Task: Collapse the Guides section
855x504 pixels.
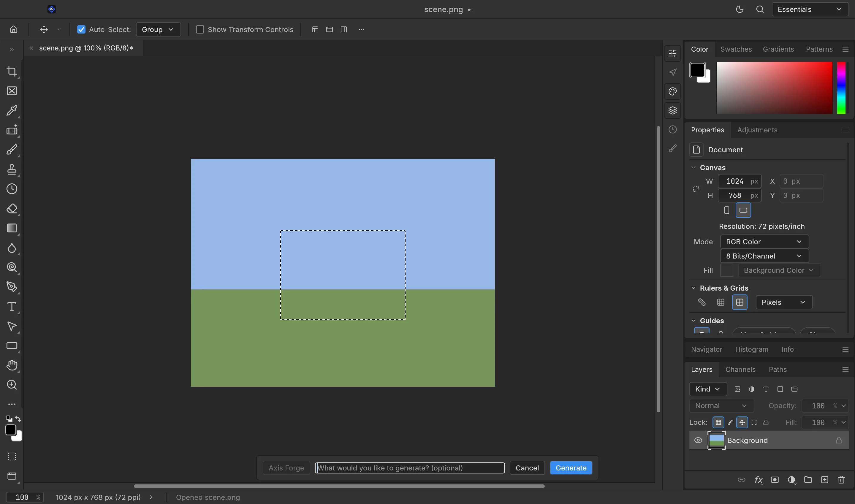Action: 693,321
